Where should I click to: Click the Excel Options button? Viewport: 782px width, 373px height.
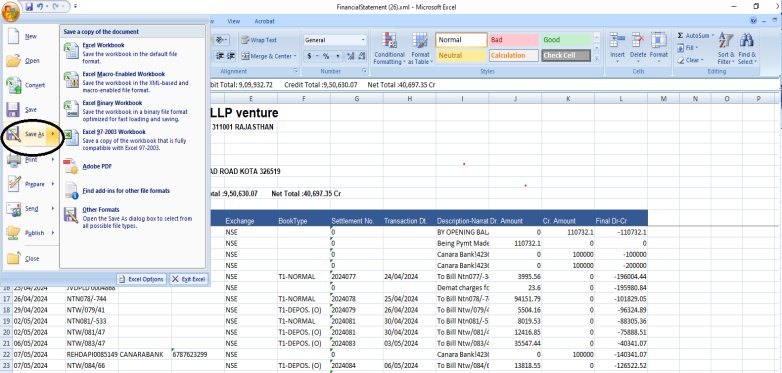[x=141, y=279]
